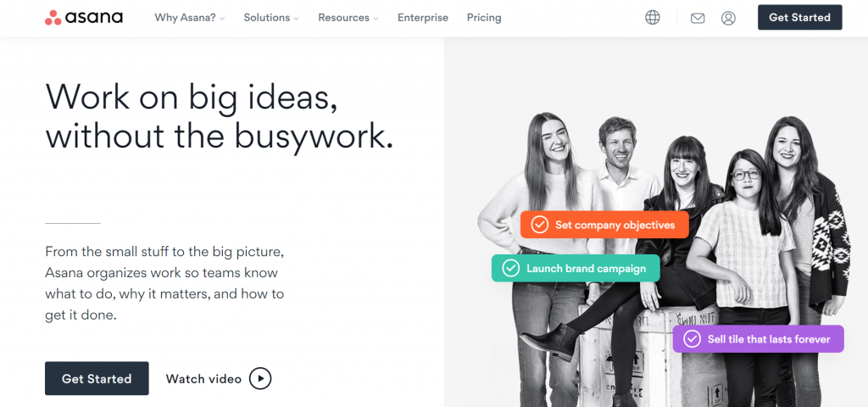Click the header Get Started button

coord(800,18)
